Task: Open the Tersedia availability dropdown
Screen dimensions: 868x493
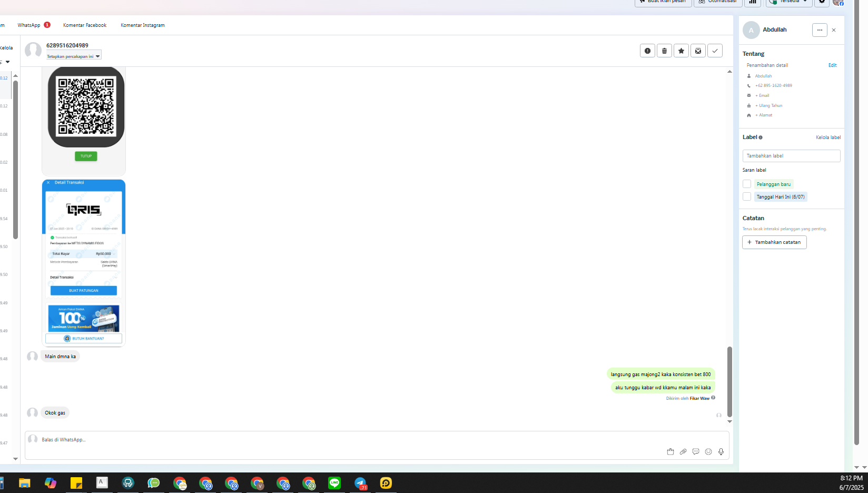Action: point(789,2)
